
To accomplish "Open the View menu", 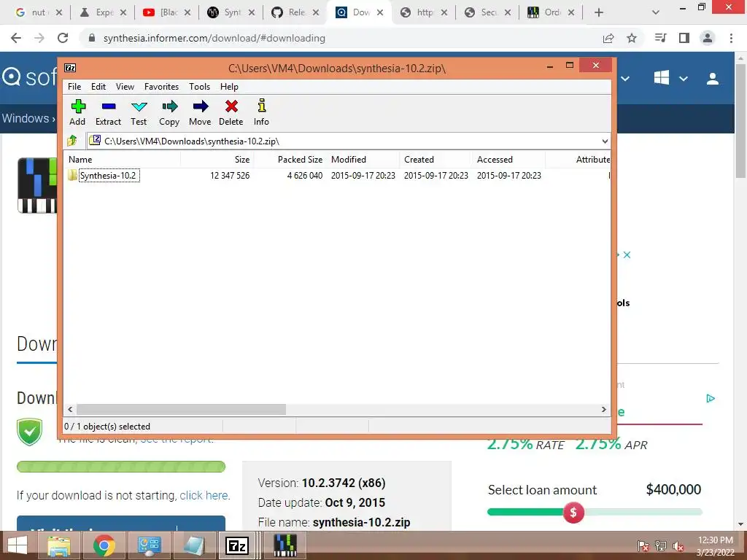I will coord(125,87).
